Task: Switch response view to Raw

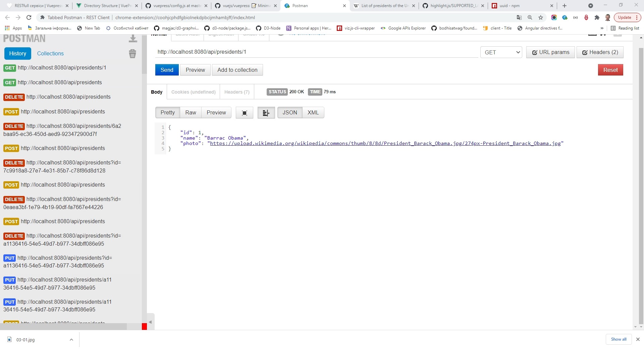Action: [x=191, y=113]
